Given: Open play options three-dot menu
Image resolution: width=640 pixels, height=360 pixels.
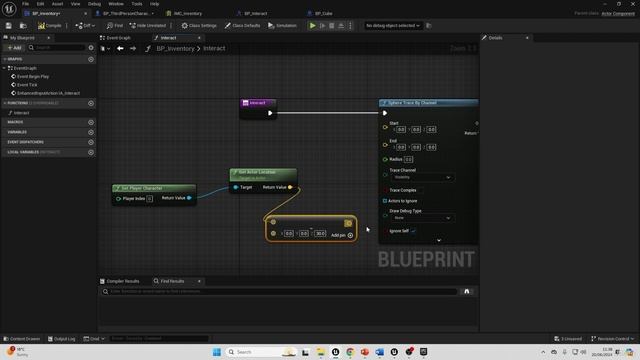Looking at the screenshot, I should click(x=350, y=25).
